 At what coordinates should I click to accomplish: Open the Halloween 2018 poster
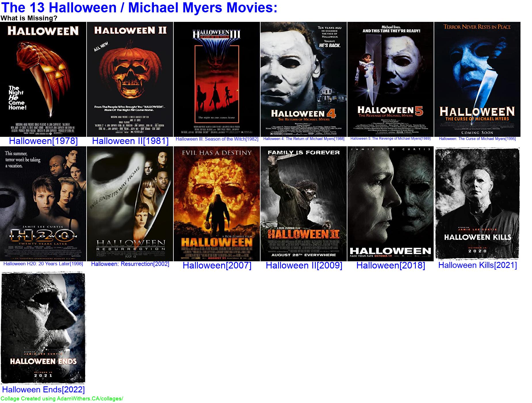(x=391, y=204)
